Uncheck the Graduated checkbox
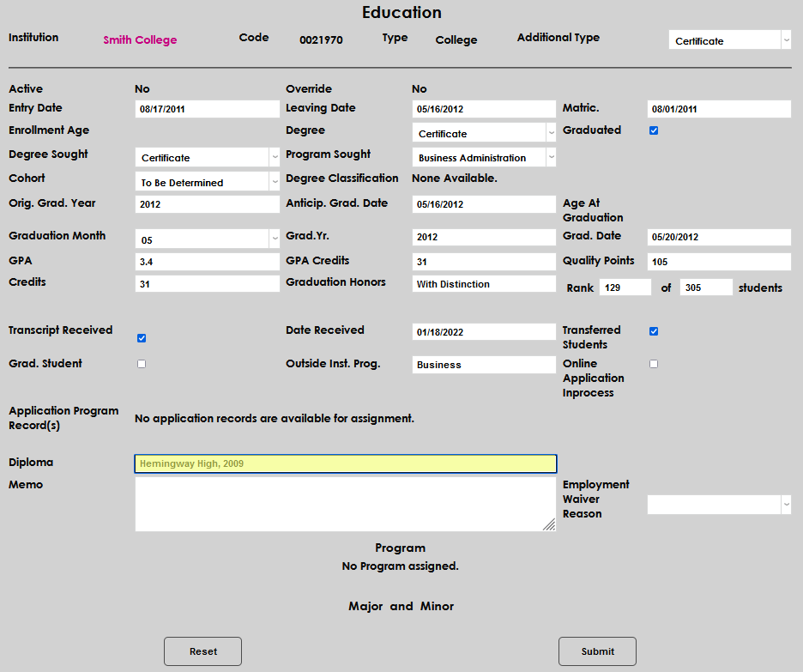 (654, 130)
